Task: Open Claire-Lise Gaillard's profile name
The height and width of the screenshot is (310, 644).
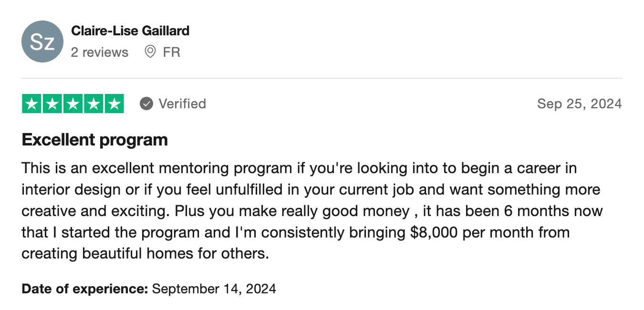Action: pos(130,31)
